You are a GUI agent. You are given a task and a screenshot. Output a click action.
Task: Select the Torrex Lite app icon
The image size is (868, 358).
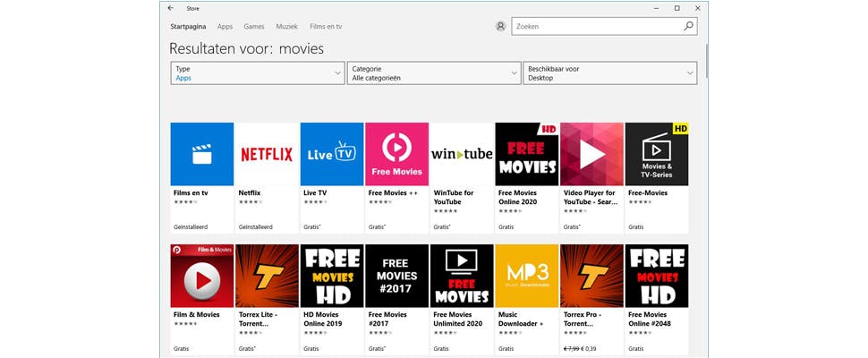pyautogui.click(x=267, y=276)
